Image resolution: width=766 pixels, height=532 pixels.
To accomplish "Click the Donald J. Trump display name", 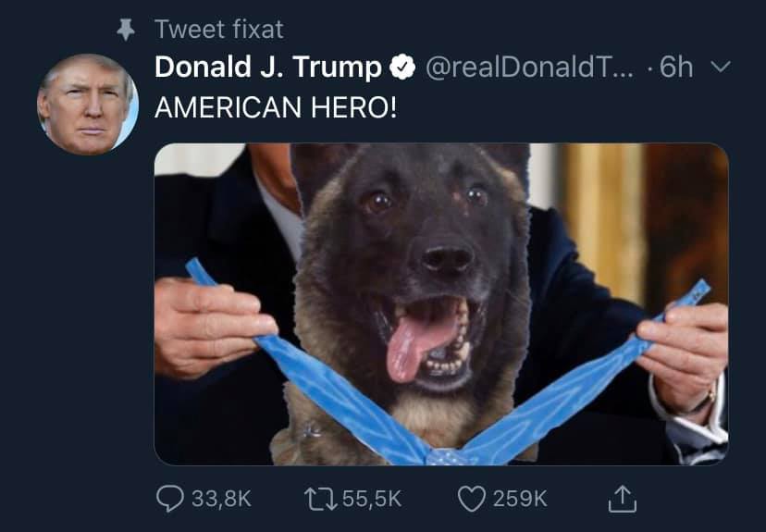I will coord(267,67).
